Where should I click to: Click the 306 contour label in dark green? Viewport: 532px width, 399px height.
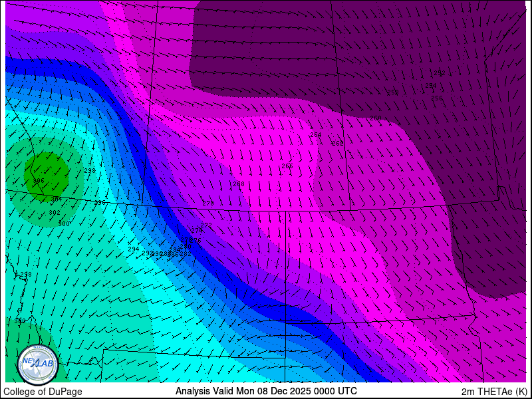point(39,180)
